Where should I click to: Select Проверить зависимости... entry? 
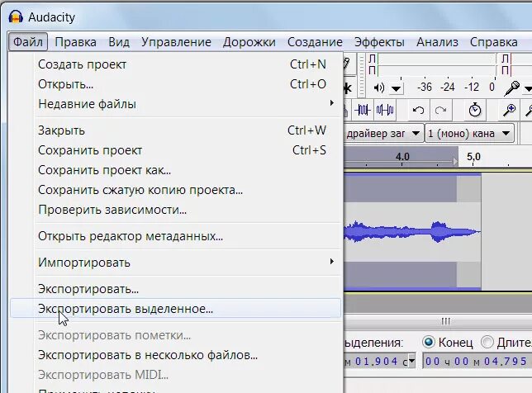click(x=175, y=210)
